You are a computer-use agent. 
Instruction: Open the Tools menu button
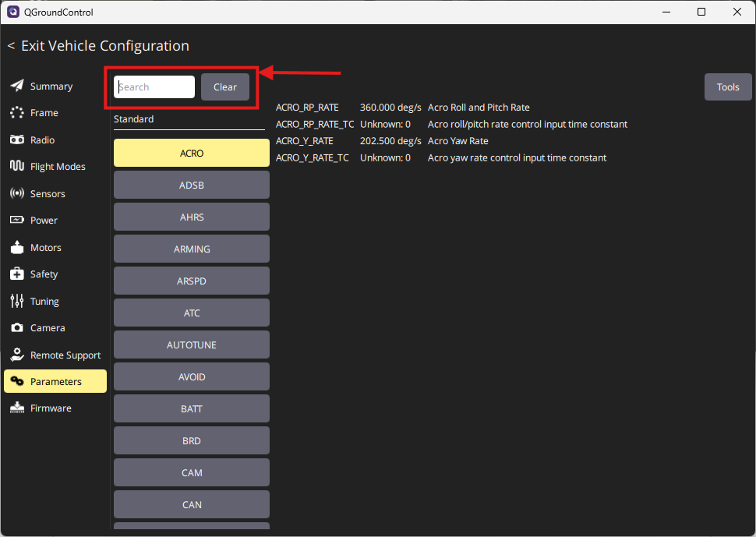pos(727,87)
